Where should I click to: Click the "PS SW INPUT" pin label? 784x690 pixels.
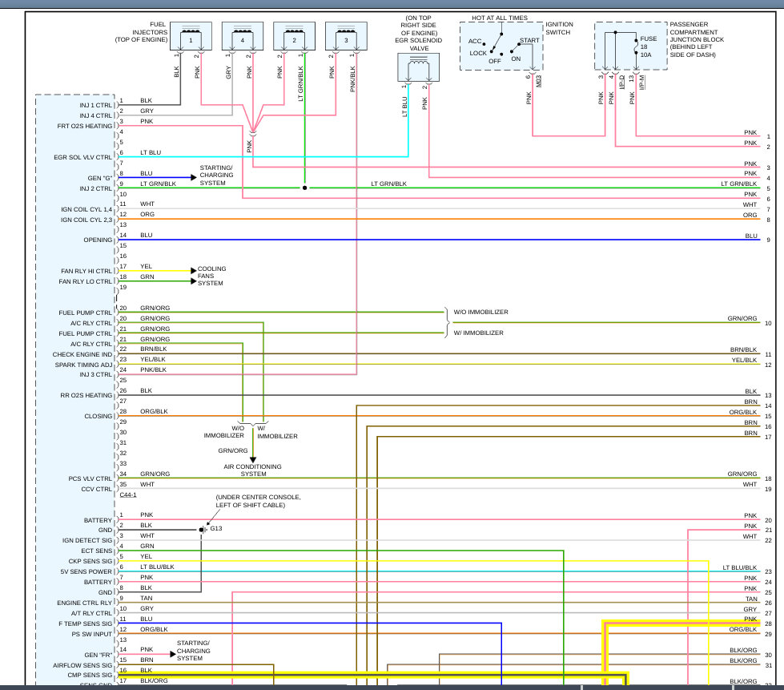(x=91, y=635)
